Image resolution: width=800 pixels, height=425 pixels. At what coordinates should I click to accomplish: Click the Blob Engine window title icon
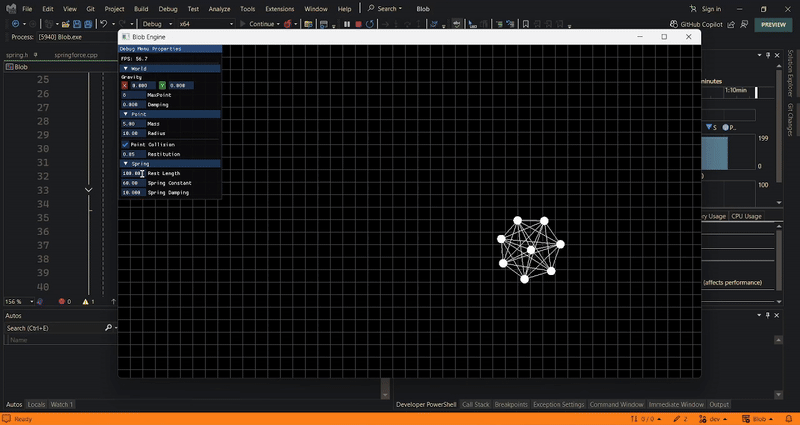pos(126,37)
